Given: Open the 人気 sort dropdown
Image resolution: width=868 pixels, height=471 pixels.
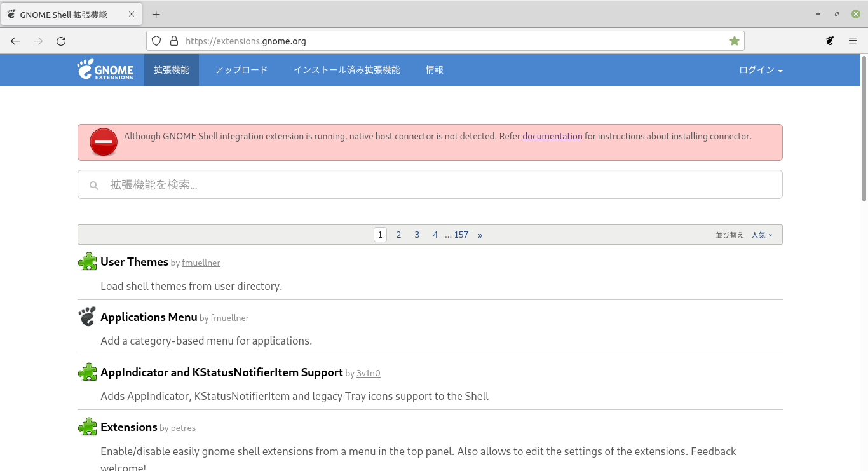Looking at the screenshot, I should (x=762, y=235).
